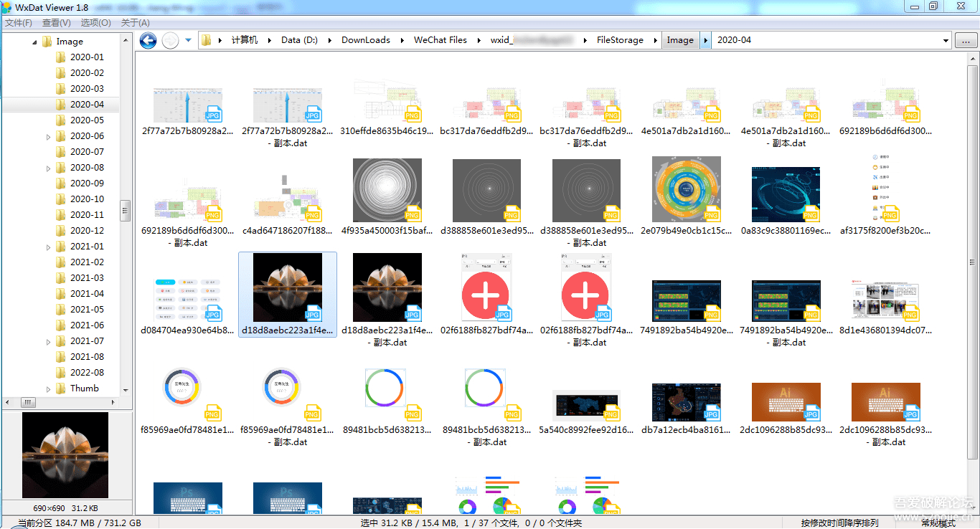
Task: Click Data (D:) in the breadcrumb path
Action: pyautogui.click(x=301, y=39)
